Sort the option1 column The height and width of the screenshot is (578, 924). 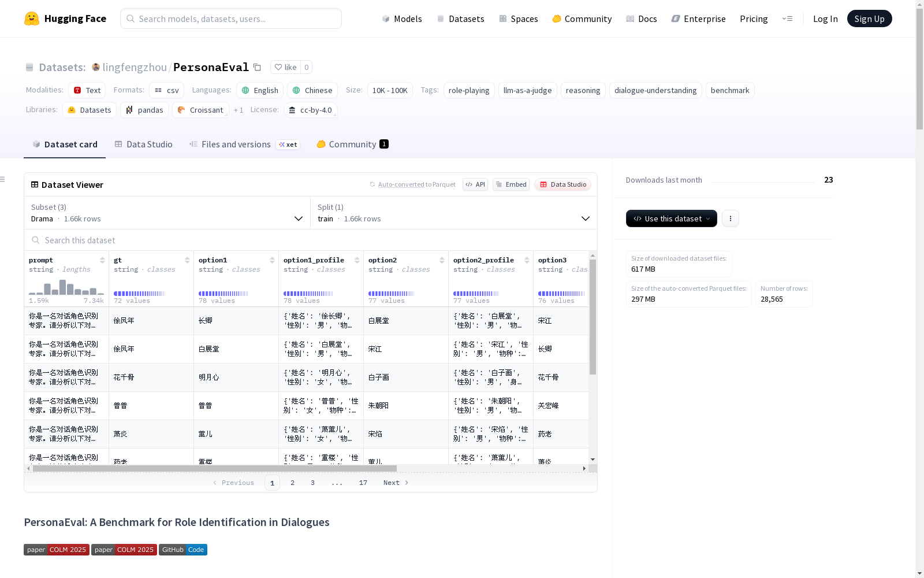272,260
